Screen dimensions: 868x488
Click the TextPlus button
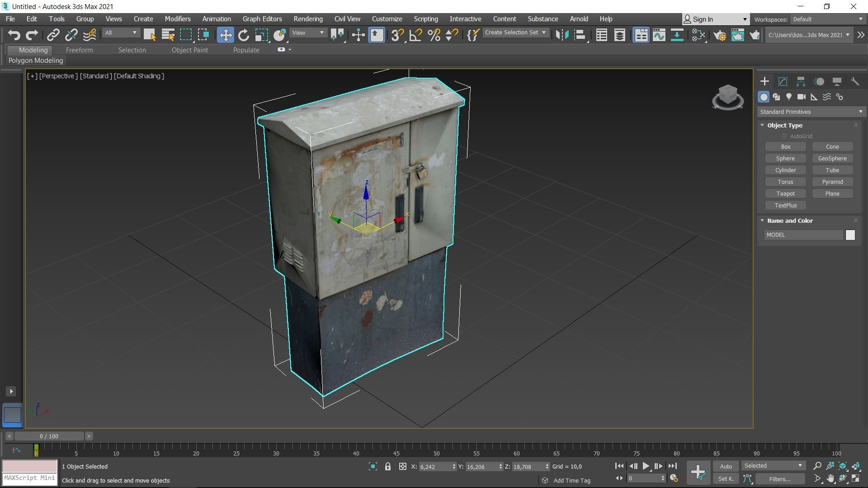tap(785, 206)
